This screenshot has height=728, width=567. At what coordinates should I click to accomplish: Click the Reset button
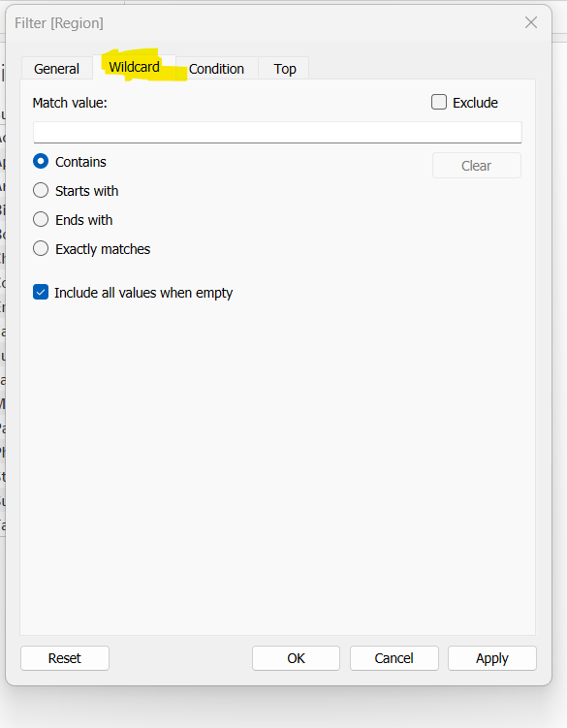[x=65, y=658]
